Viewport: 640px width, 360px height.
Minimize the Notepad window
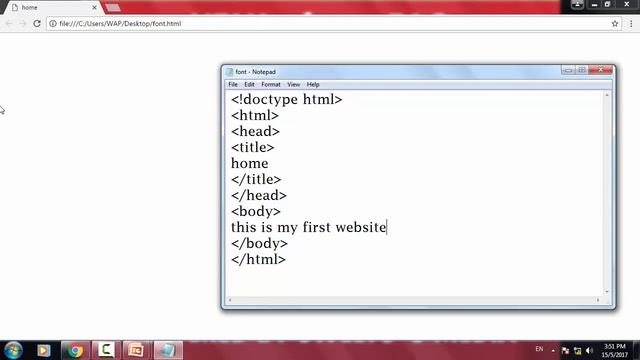568,70
